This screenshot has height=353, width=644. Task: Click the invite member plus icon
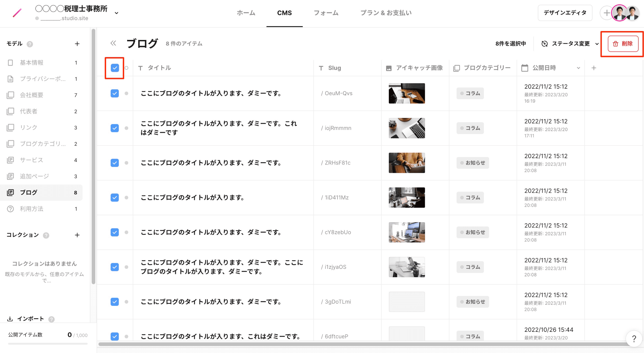[x=606, y=13]
